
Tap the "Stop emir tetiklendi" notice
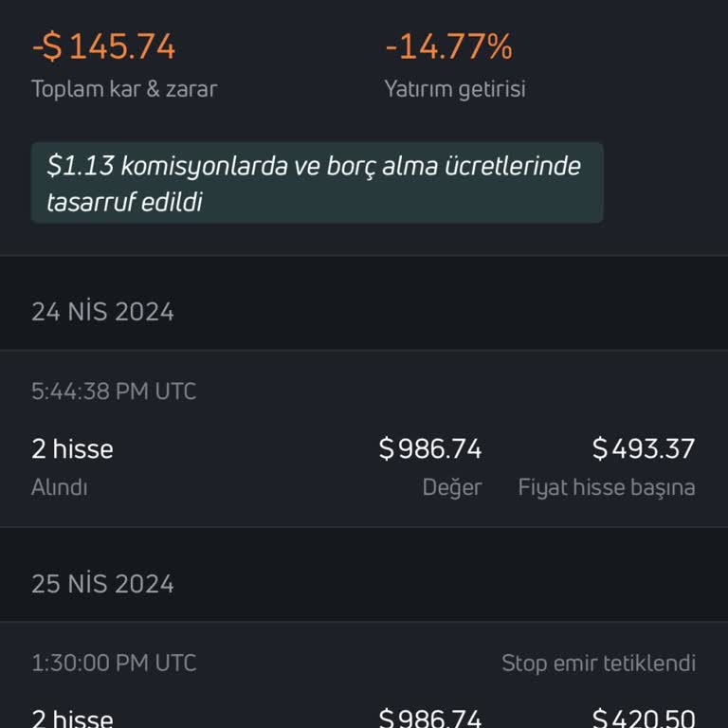tap(598, 663)
